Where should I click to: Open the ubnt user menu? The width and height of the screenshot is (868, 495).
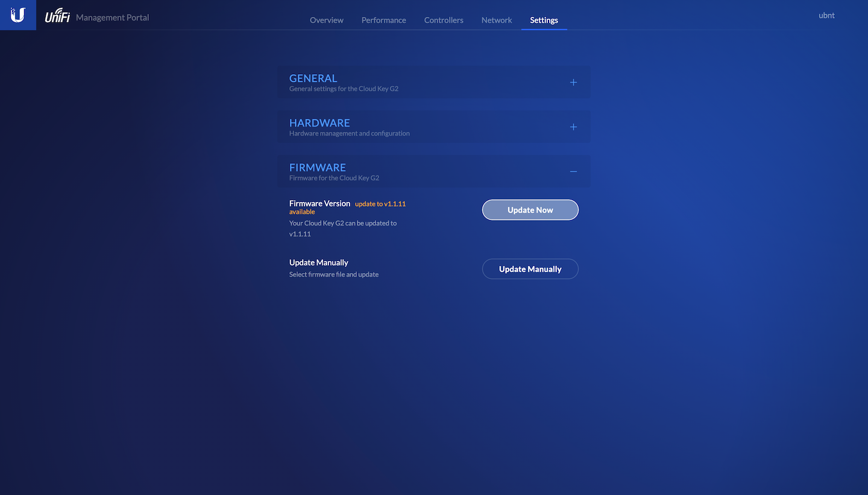tap(826, 16)
